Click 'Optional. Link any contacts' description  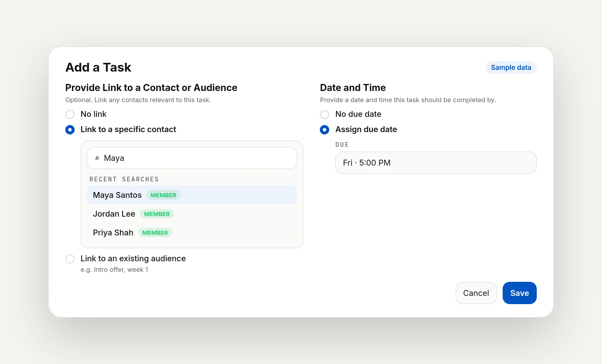[138, 100]
